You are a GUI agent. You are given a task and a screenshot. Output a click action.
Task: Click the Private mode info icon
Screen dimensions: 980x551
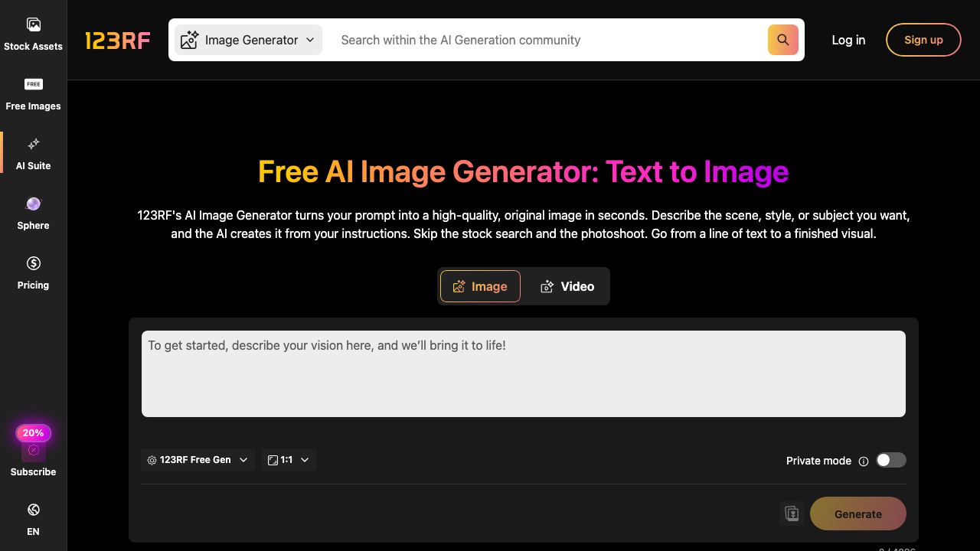point(864,461)
